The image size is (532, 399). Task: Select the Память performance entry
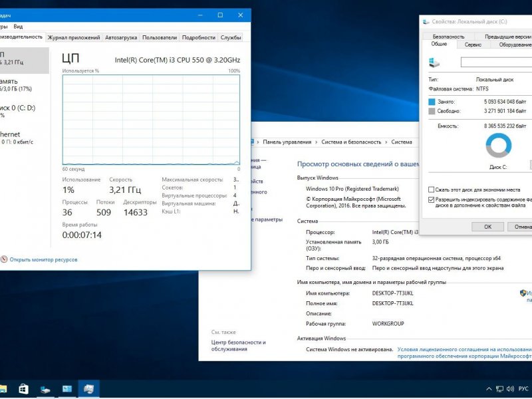(x=24, y=85)
